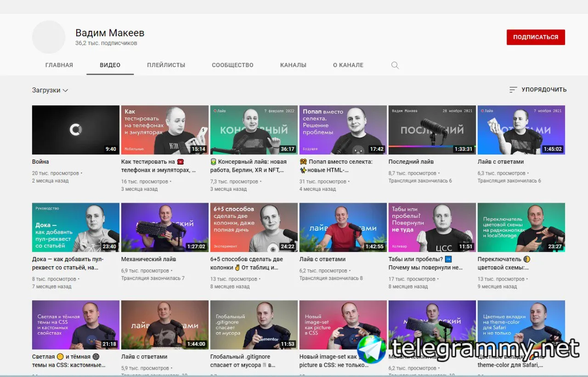Click the Война video title
Image resolution: width=588 pixels, height=377 pixels.
[x=40, y=162]
